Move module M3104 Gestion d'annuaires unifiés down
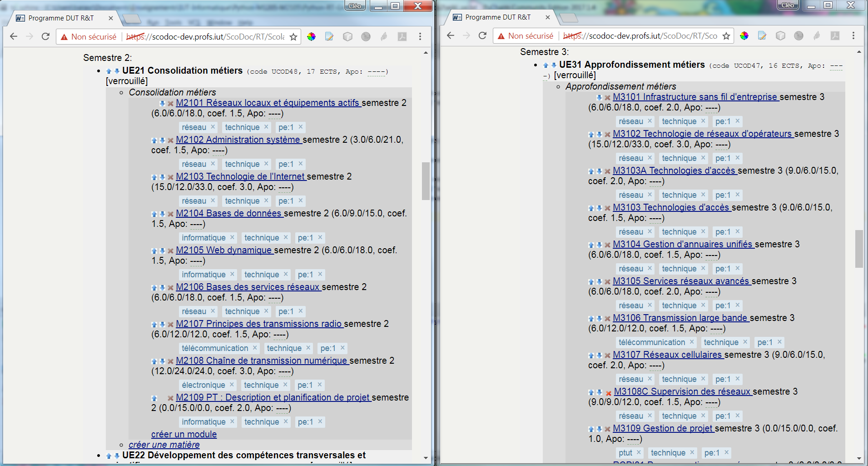The image size is (868, 466). (599, 245)
